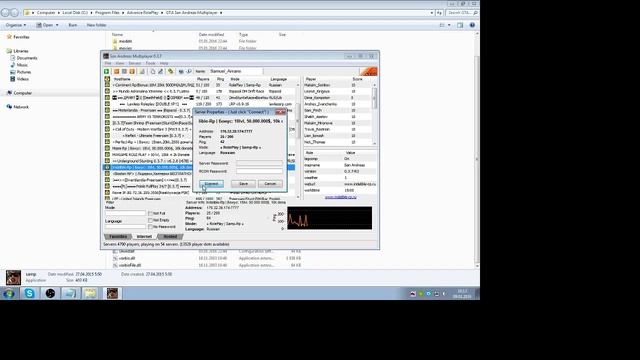
Task: Switch to the Favorites tab
Action: coord(118,237)
